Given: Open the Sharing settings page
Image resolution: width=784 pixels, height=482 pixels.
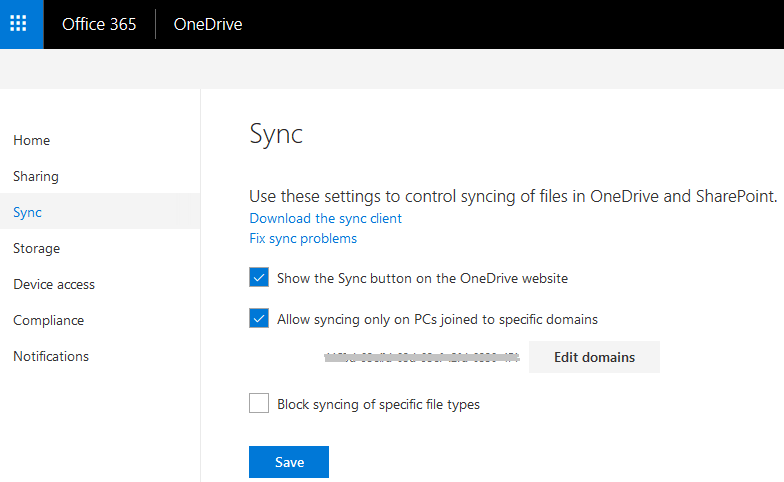Looking at the screenshot, I should (36, 176).
